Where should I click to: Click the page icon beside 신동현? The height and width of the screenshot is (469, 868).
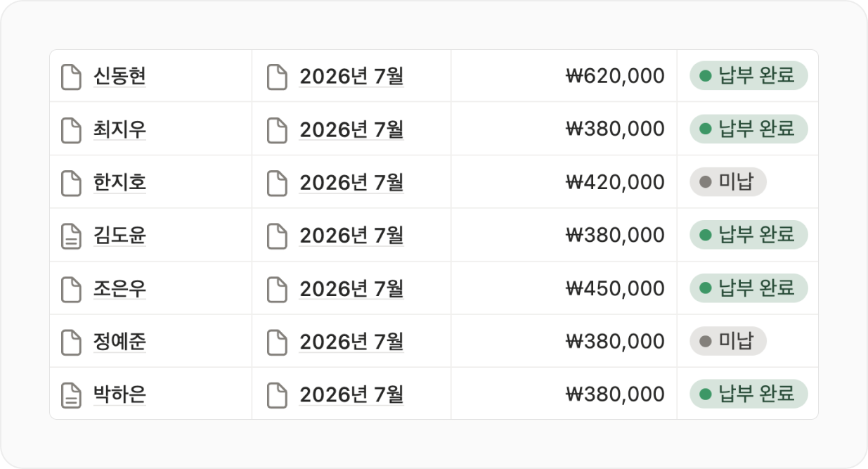[x=71, y=77]
